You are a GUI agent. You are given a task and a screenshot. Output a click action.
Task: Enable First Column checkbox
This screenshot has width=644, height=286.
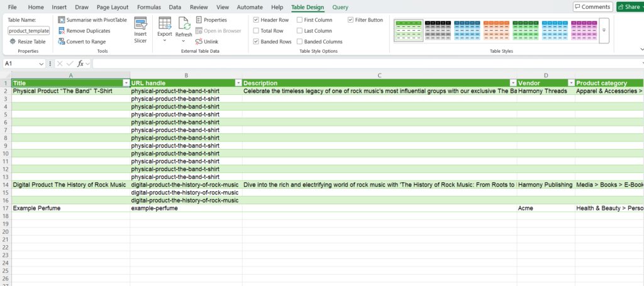(300, 19)
